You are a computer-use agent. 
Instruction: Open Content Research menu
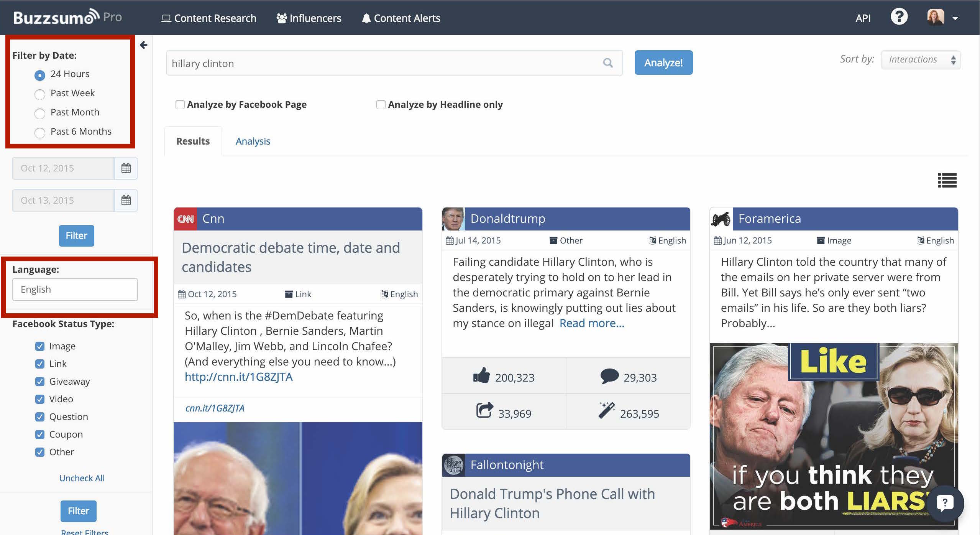(x=209, y=18)
